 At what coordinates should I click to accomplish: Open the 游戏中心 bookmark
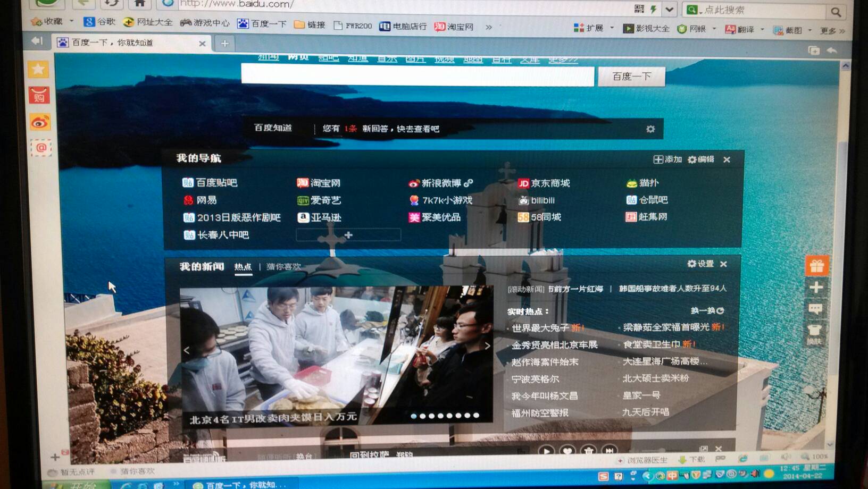click(x=205, y=22)
